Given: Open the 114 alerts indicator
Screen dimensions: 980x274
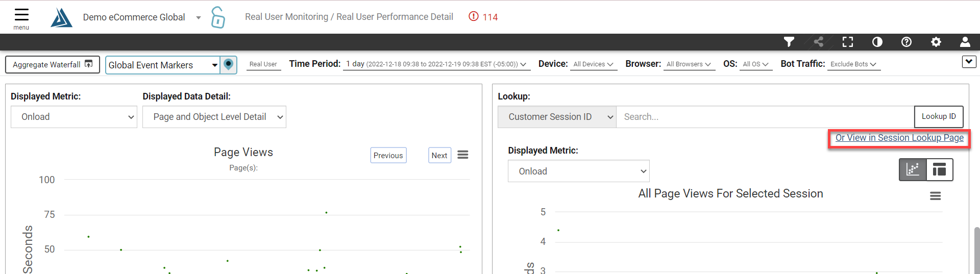Looking at the screenshot, I should pos(483,17).
